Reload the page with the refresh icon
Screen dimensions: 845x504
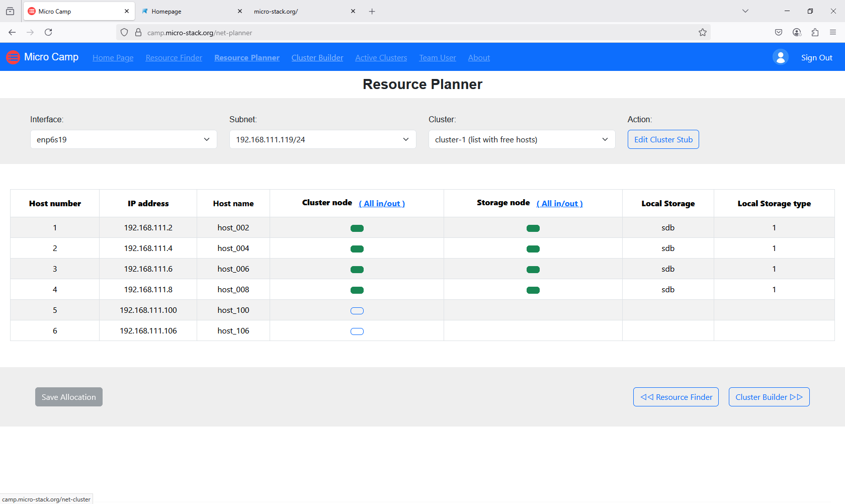coord(48,32)
